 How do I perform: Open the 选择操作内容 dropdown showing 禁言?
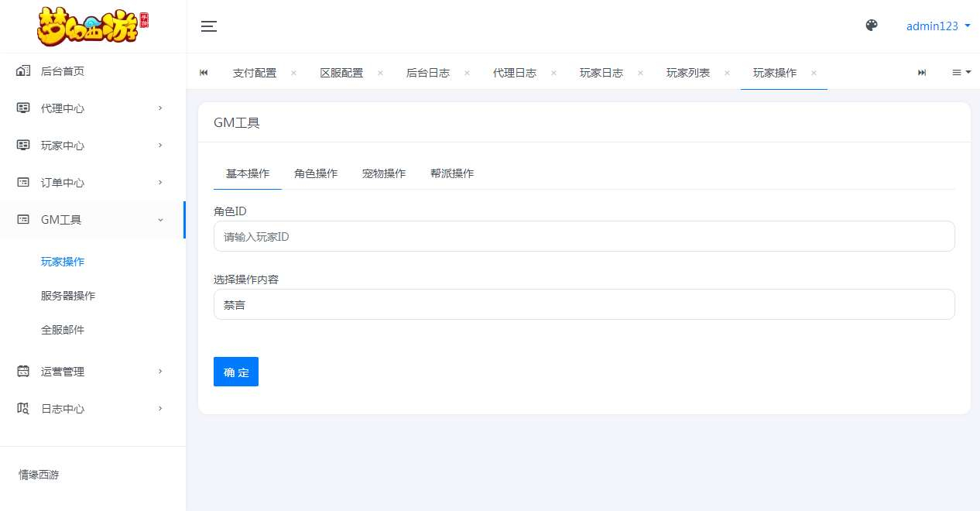point(584,304)
